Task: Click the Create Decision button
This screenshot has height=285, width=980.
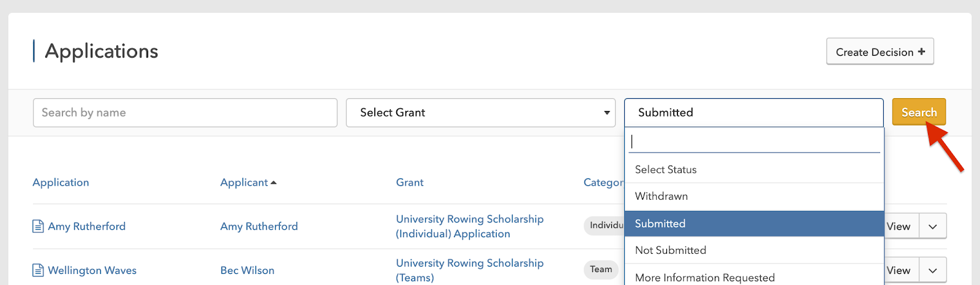Action: pos(880,52)
